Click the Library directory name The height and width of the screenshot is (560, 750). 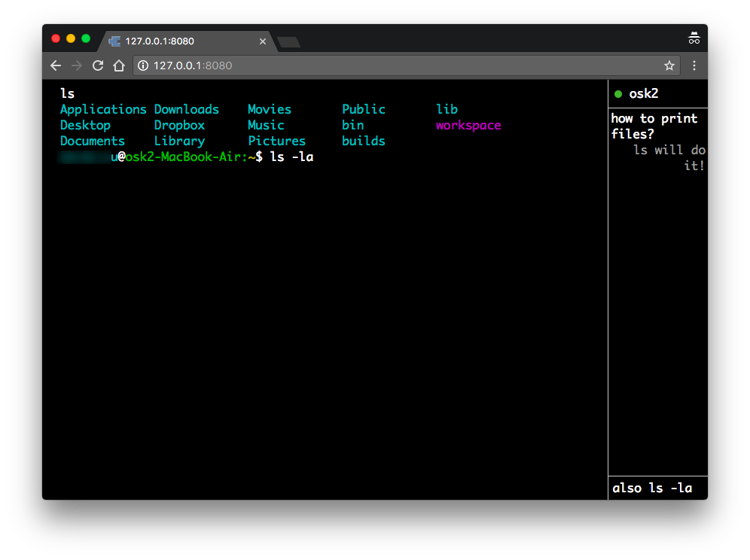pyautogui.click(x=179, y=141)
